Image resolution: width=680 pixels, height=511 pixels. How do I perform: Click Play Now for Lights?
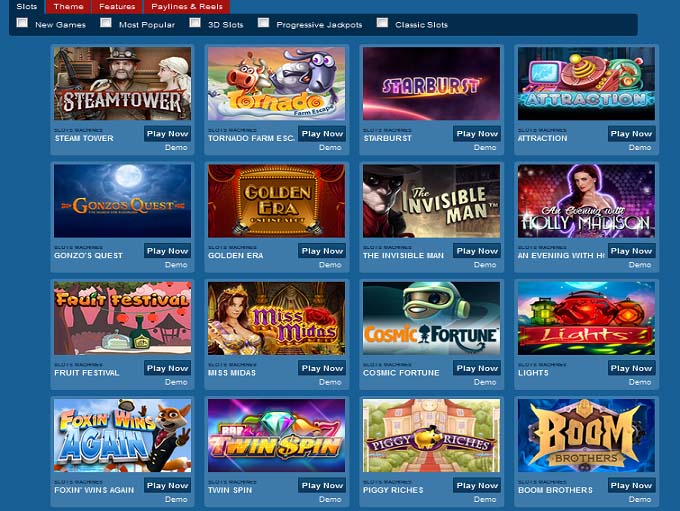point(631,368)
